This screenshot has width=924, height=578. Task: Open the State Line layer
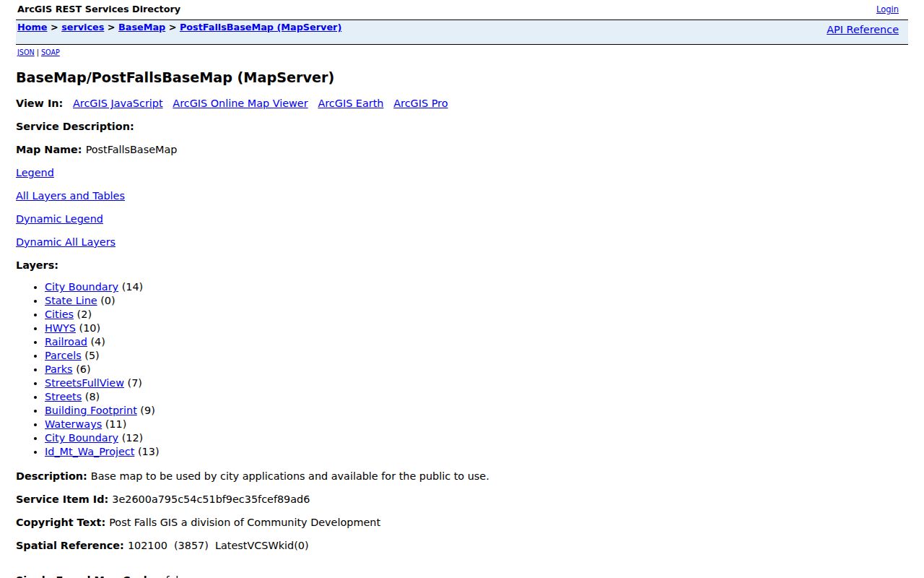[x=71, y=301]
